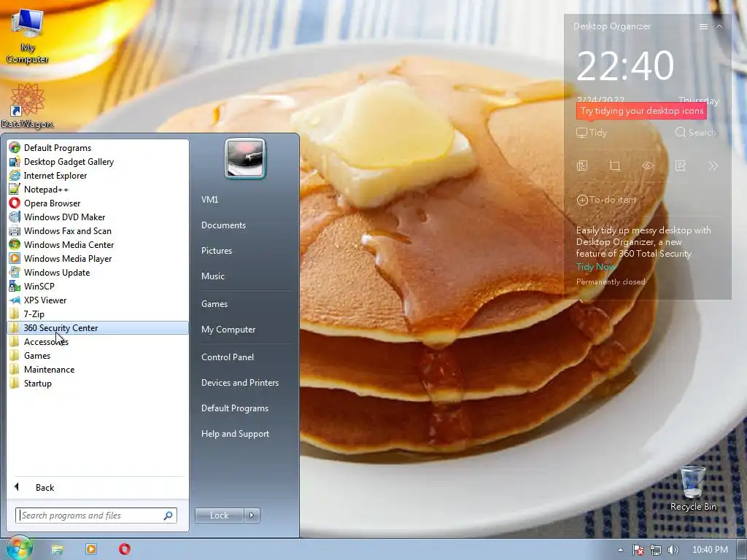
Task: Expand more tools with double chevron
Action: (713, 166)
